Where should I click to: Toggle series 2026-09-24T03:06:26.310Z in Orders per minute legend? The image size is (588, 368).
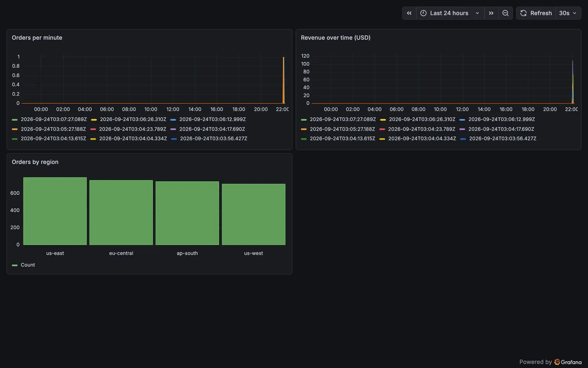coord(133,119)
